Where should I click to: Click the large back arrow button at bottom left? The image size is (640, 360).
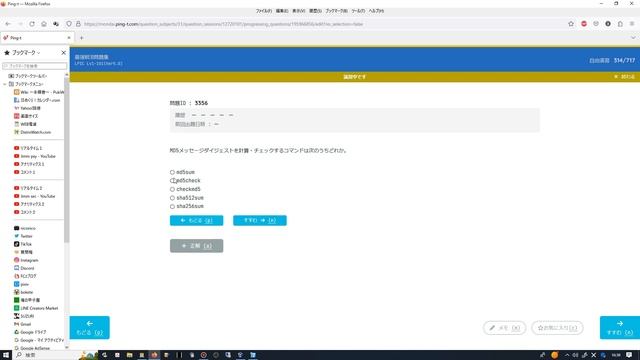tap(89, 327)
